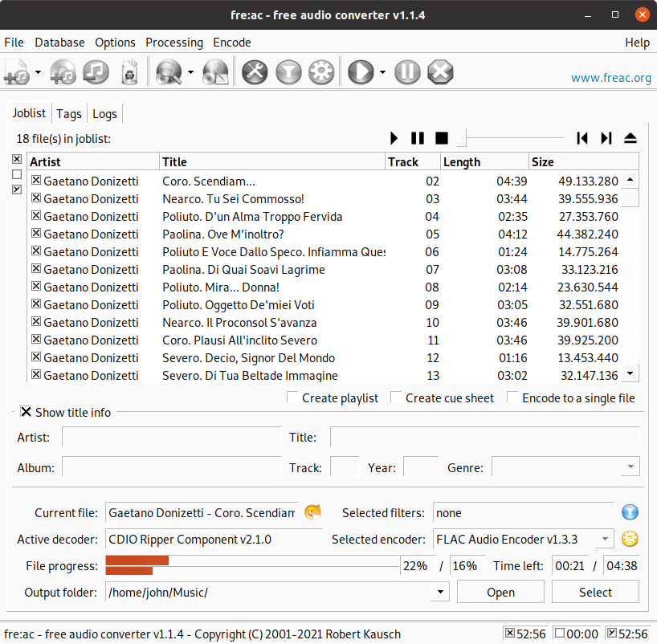
Task: Start encoding with toolbar play icon
Action: [361, 72]
